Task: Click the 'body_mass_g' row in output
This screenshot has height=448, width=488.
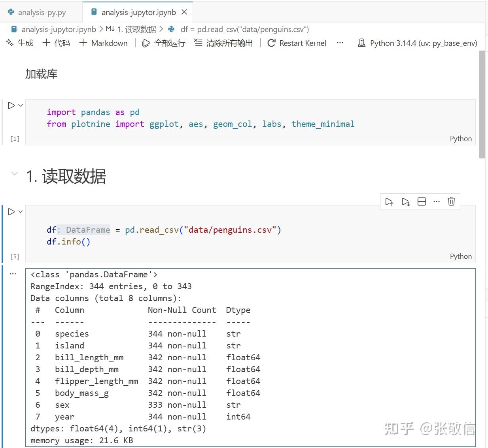Action: point(146,393)
